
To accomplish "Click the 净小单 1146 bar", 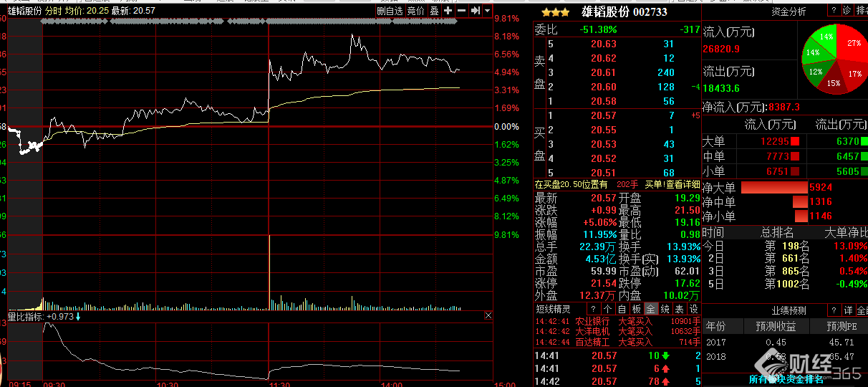I will click(801, 216).
